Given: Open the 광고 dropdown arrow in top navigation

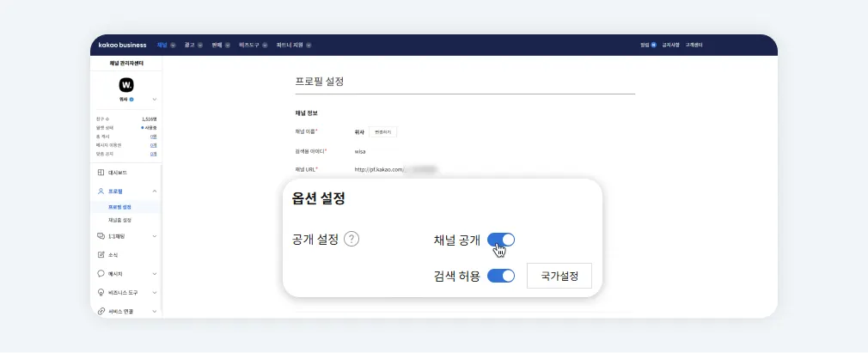Looking at the screenshot, I should point(200,45).
